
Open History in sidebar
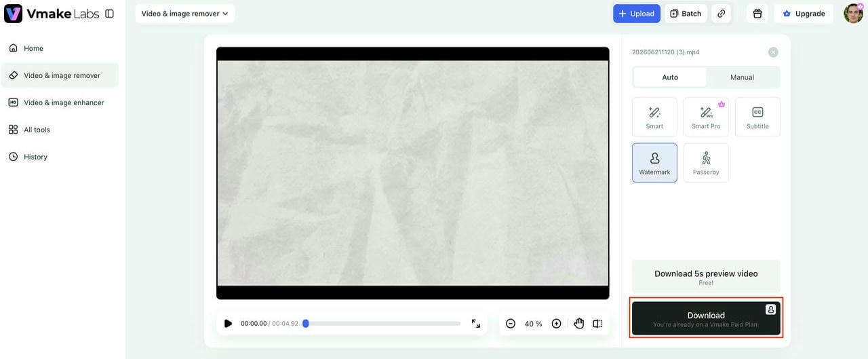tap(60, 157)
